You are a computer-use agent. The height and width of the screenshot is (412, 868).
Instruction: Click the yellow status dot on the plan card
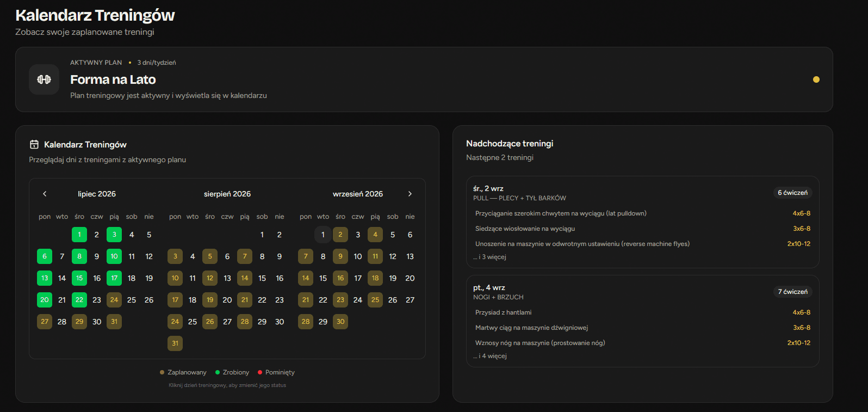tap(816, 79)
